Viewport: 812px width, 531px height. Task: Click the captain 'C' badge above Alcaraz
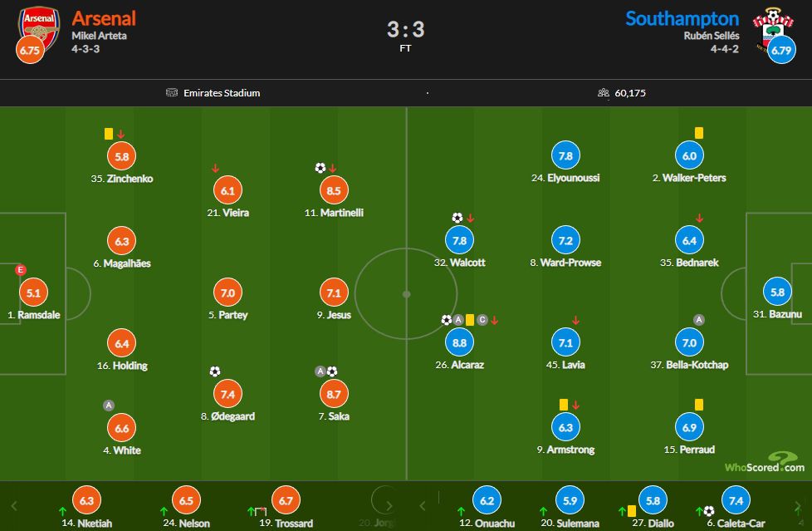[x=482, y=320]
